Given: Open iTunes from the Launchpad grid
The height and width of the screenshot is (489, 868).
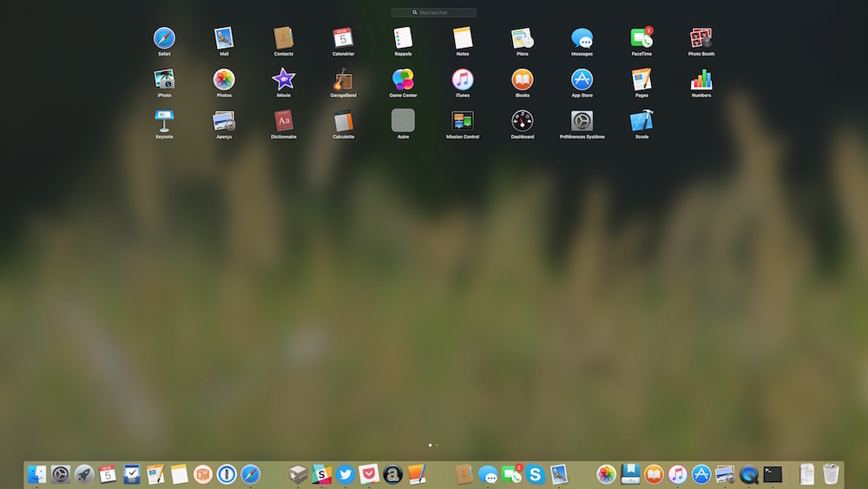Looking at the screenshot, I should [x=463, y=80].
